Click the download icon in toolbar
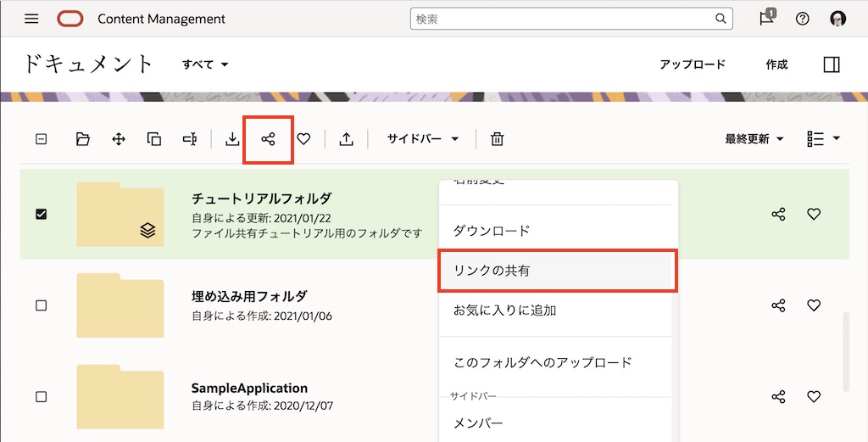This screenshot has height=442, width=868. [x=232, y=139]
